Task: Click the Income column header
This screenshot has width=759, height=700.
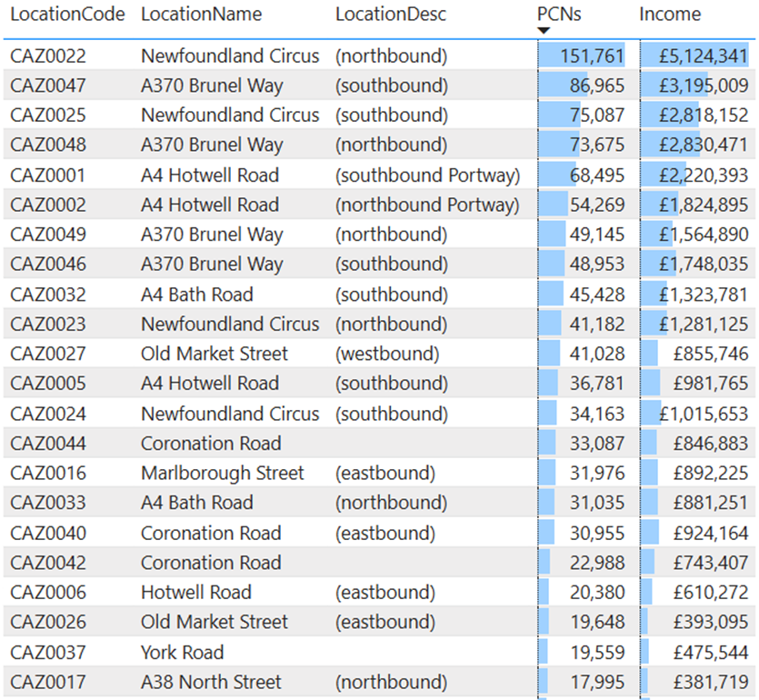Action: pyautogui.click(x=670, y=15)
